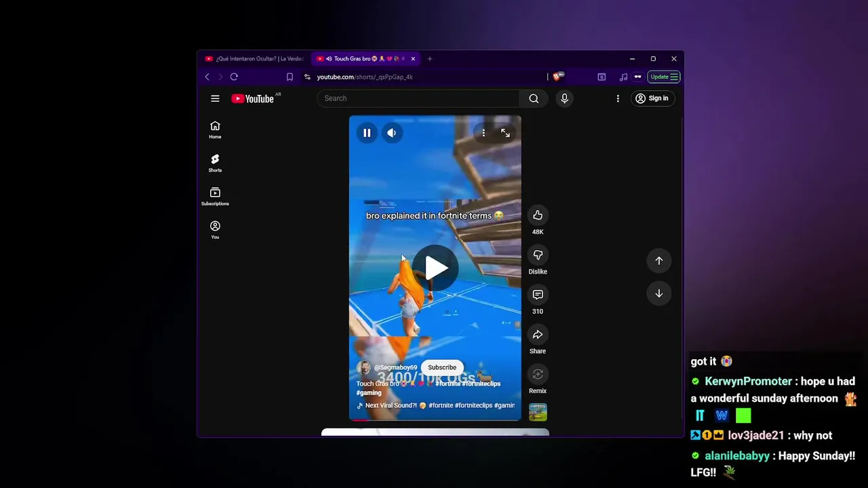This screenshot has height=488, width=868.
Task: Switch to the '¿Qué Intentaron Ocultar?' tab
Action: tap(255, 59)
